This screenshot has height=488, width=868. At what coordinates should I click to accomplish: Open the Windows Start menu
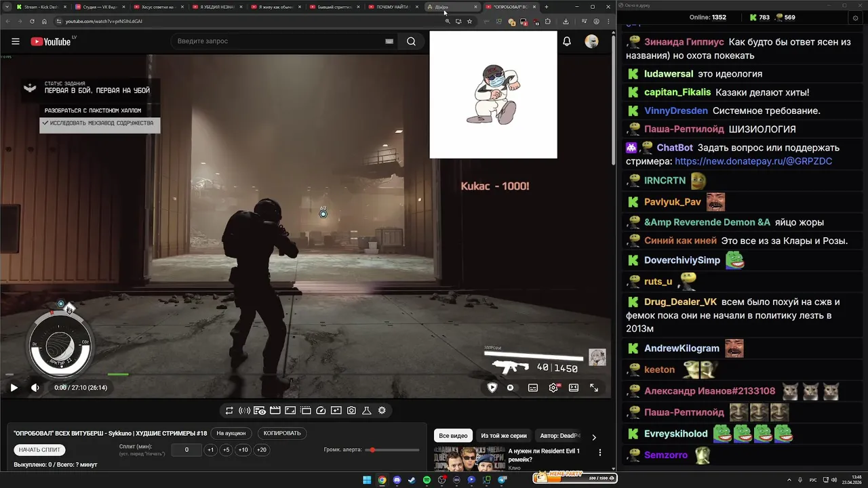click(x=367, y=480)
